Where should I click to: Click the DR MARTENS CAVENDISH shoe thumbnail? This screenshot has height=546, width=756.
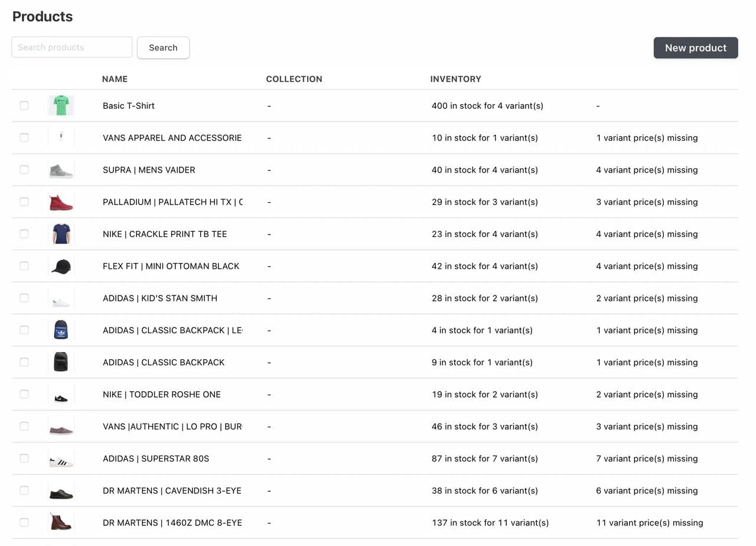coord(61,490)
